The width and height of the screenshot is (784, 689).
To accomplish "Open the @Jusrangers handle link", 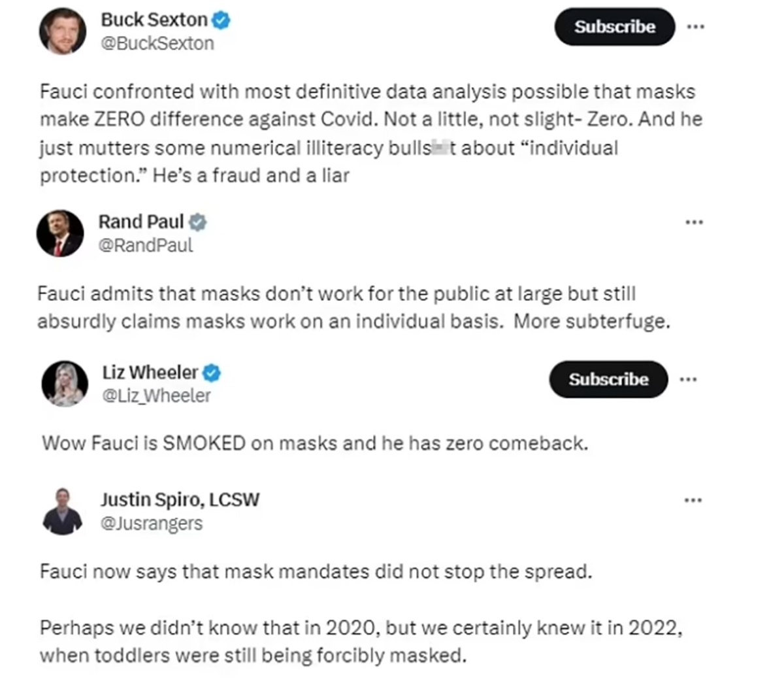I will coord(152,523).
